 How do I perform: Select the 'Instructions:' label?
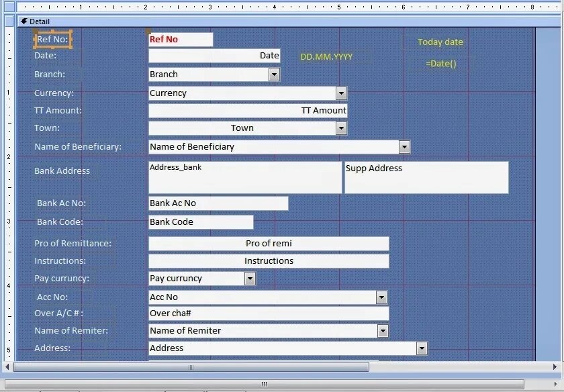[x=60, y=260]
